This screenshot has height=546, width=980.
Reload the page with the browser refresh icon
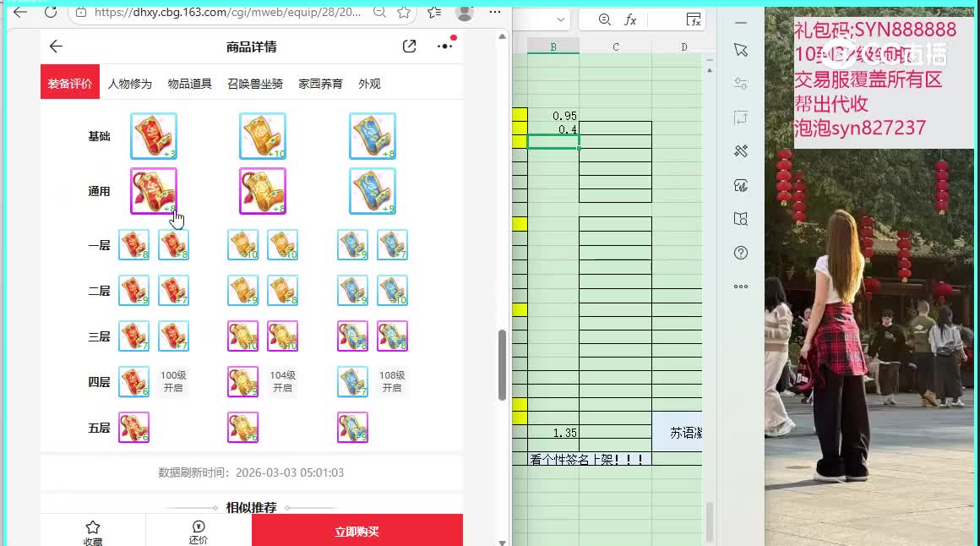pos(51,12)
